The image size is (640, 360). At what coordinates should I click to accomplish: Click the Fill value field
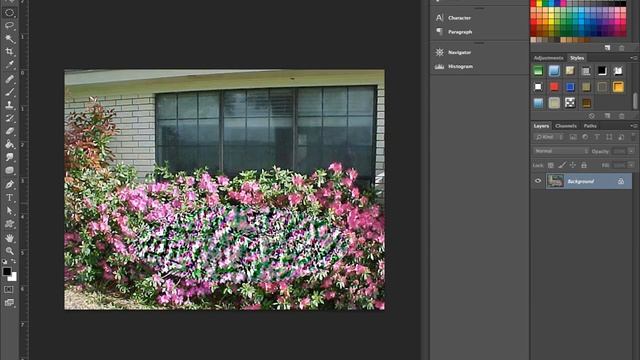pos(620,165)
